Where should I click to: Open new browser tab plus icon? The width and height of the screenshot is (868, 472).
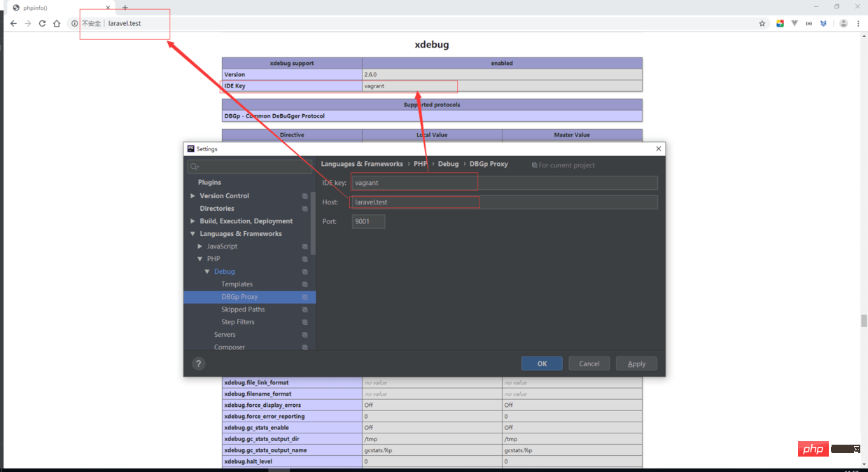[125, 8]
